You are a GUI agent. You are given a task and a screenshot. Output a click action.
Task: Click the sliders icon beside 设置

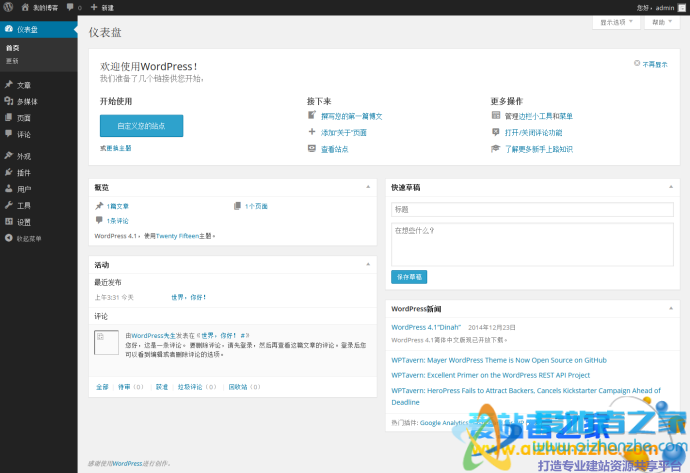[x=8, y=221]
